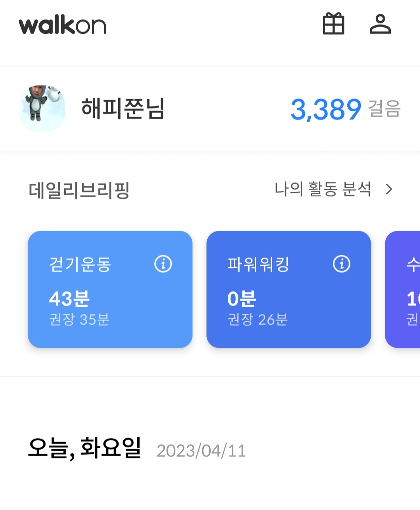Click the 2023/04/11 date label

[x=201, y=451]
